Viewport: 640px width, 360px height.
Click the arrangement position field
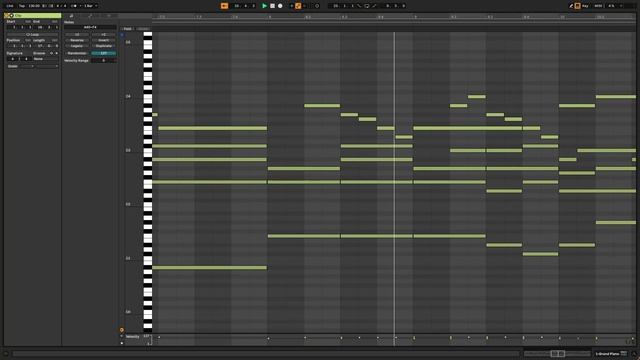pos(244,6)
